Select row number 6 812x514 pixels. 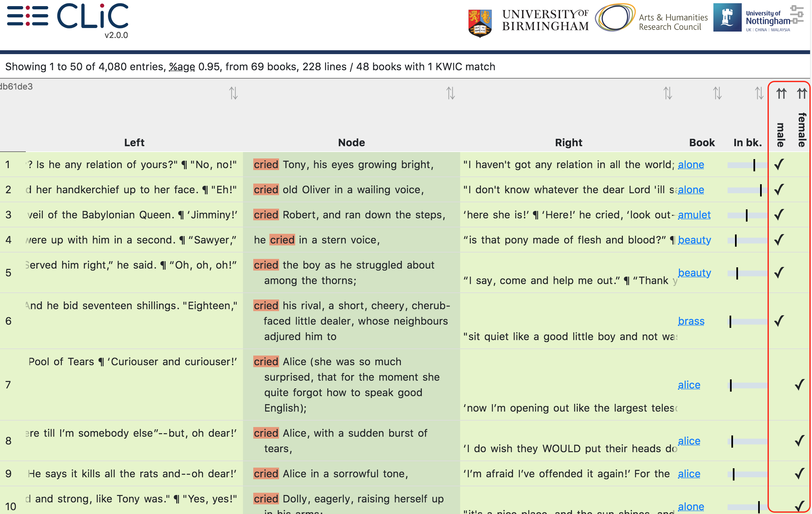[8, 321]
